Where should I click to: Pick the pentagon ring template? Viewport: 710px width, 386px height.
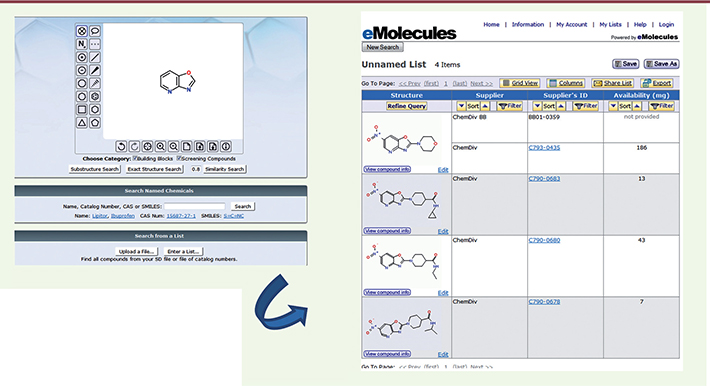(95, 123)
